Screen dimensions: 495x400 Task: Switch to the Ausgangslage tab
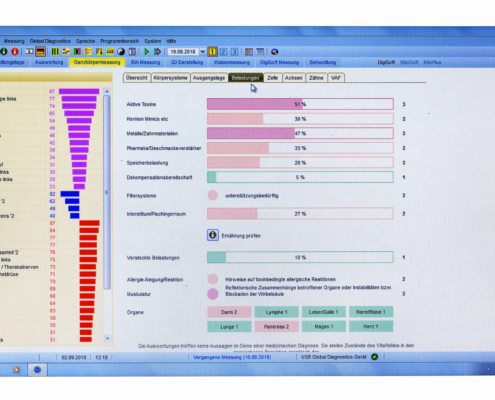[209, 78]
